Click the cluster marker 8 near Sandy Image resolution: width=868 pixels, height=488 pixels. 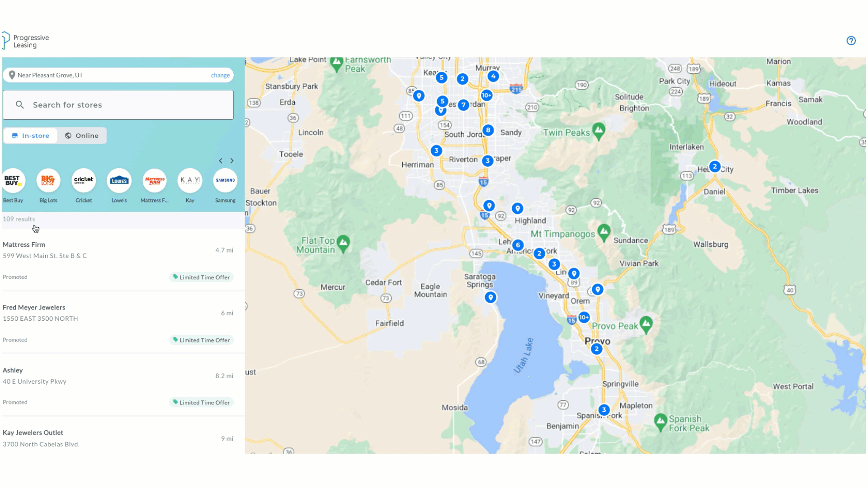pyautogui.click(x=488, y=131)
